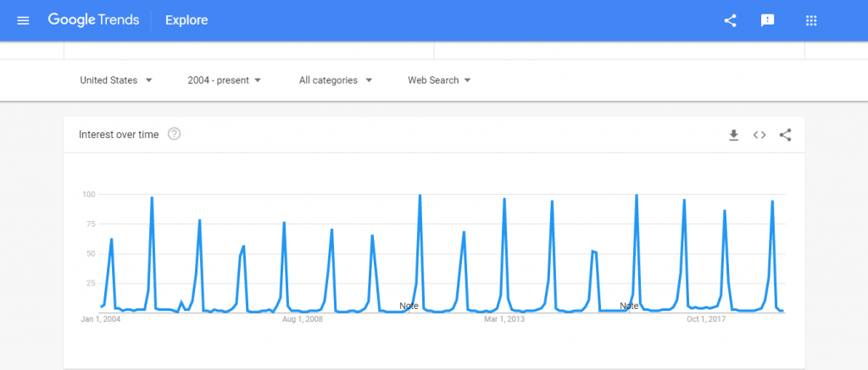Open the Google apps grid
The width and height of the screenshot is (868, 370).
point(810,20)
